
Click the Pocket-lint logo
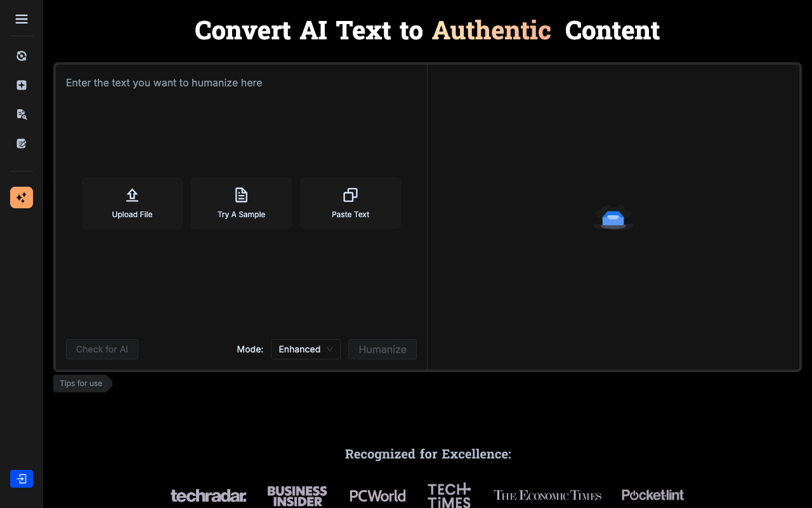pyautogui.click(x=652, y=495)
